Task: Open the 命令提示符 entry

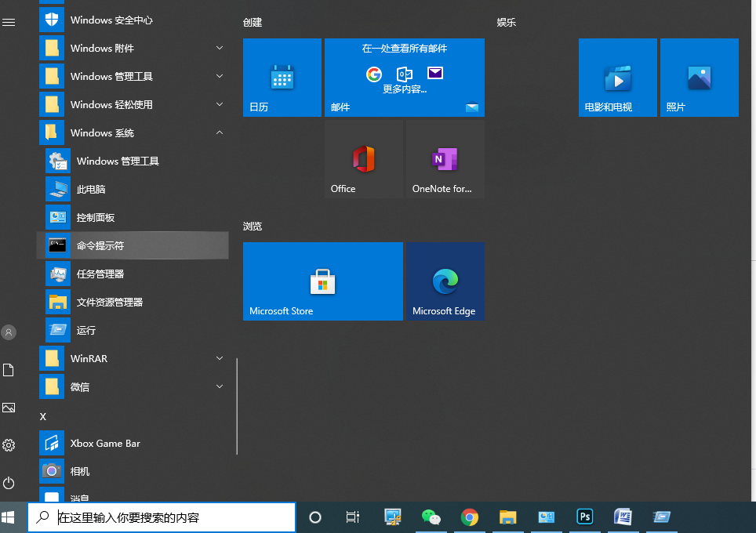Action: pyautogui.click(x=133, y=246)
